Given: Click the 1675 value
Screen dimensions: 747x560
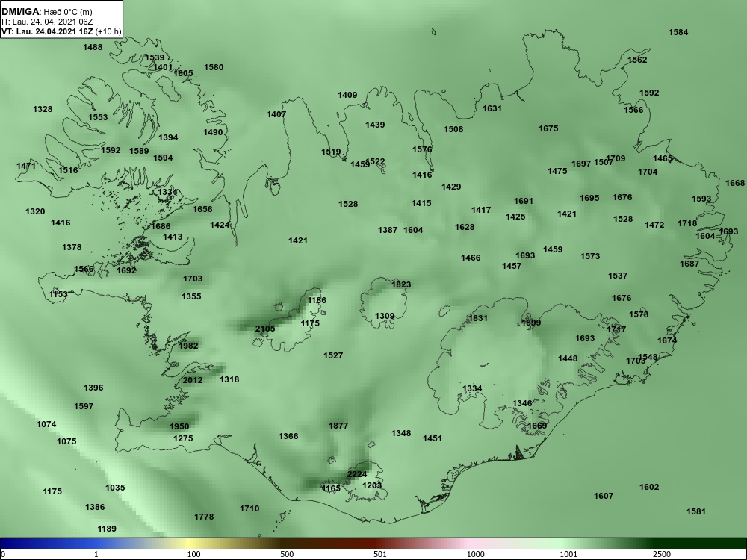Looking at the screenshot, I should click(549, 128).
